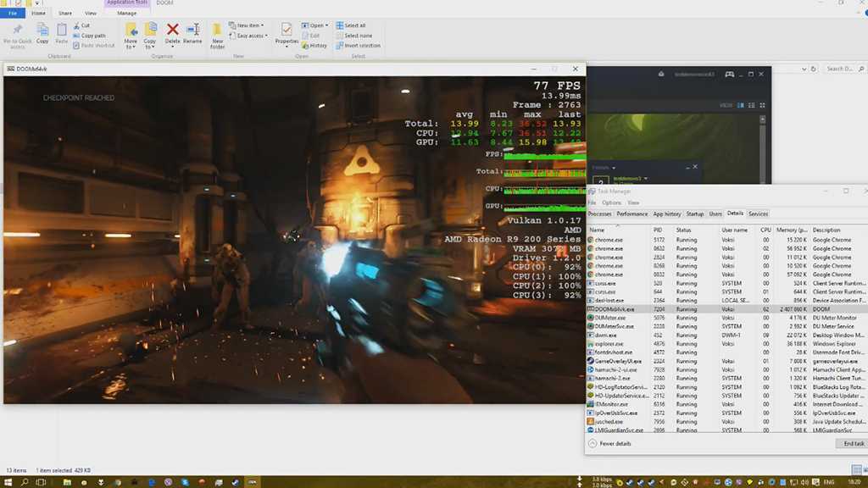The height and width of the screenshot is (488, 868).
Task: Select Steam library detail view mode
Action: tap(740, 105)
